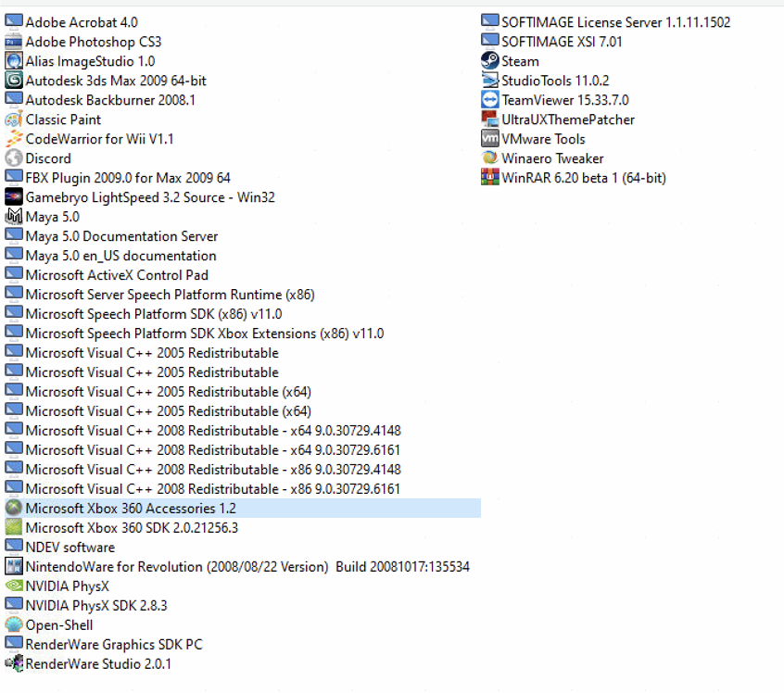Click the UltraUXThemePatcher icon
The image size is (784, 693).
(x=490, y=120)
